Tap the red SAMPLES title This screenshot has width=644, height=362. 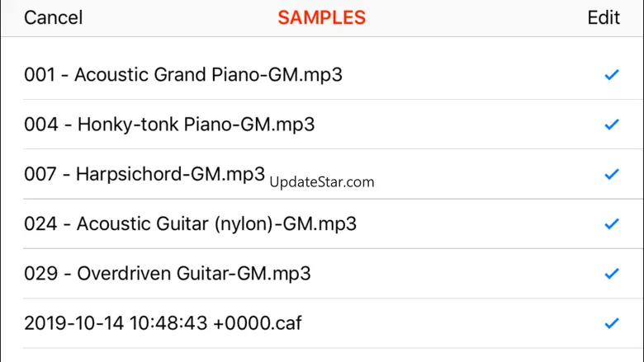321,17
